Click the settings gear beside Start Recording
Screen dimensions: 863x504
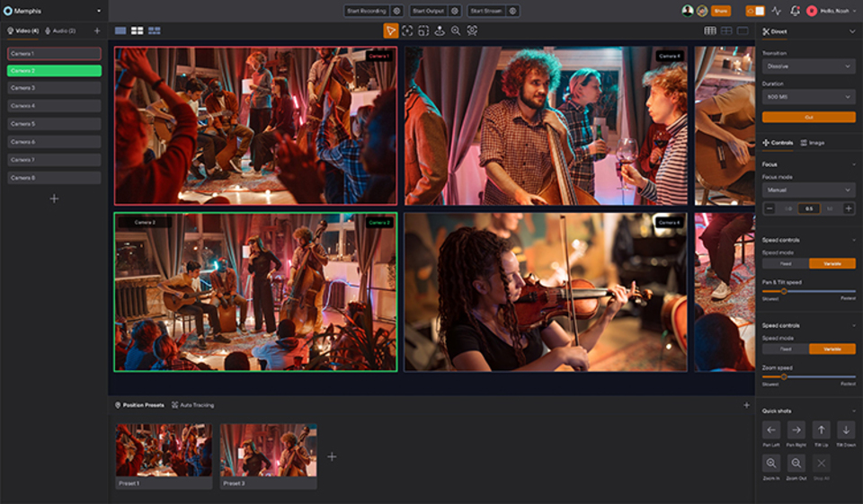(x=396, y=11)
